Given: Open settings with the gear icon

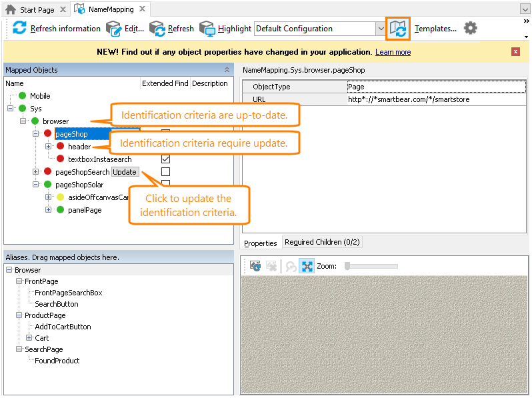Looking at the screenshot, I should coord(471,28).
